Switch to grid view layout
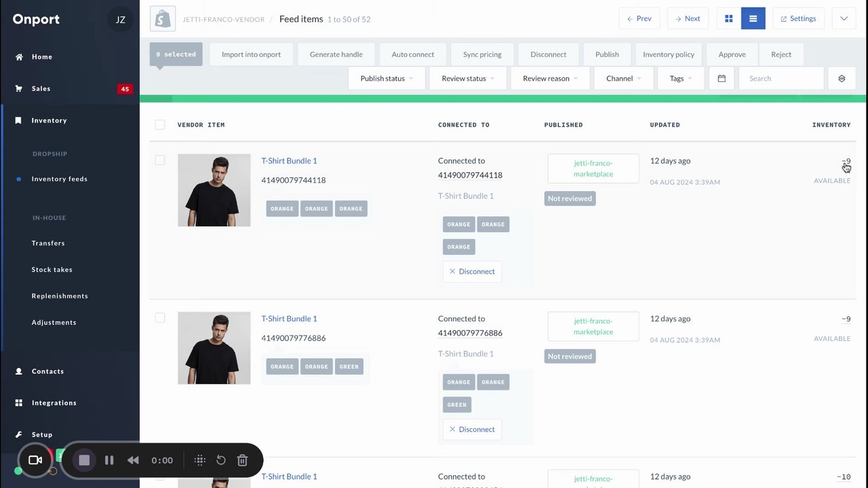 pos(729,18)
